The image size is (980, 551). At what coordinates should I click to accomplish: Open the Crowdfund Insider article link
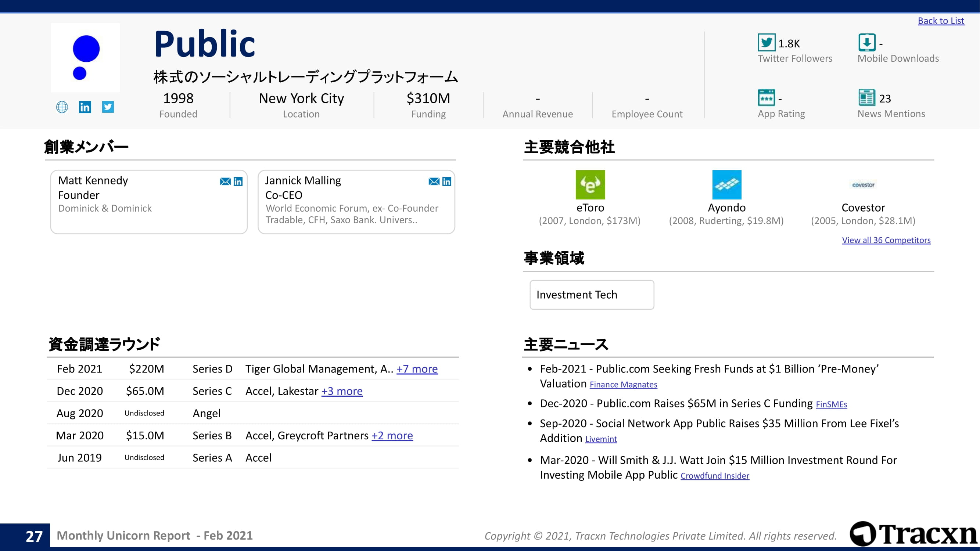[x=714, y=476]
